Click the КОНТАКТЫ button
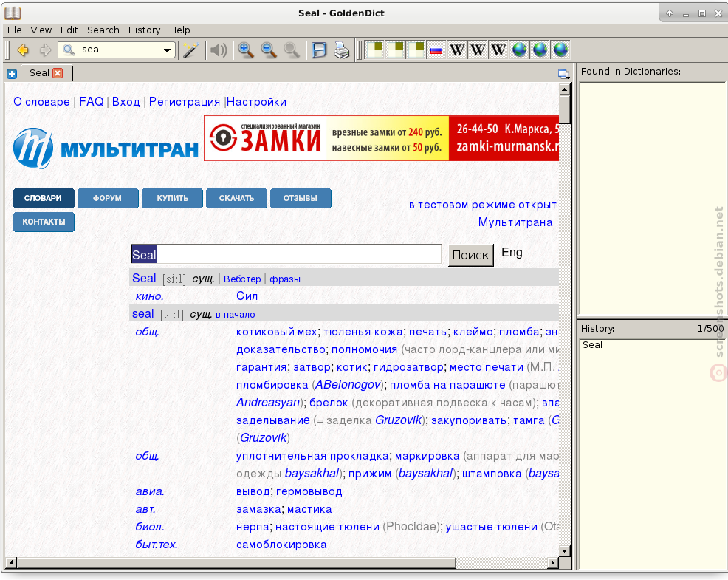This screenshot has height=580, width=728. pos(44,222)
